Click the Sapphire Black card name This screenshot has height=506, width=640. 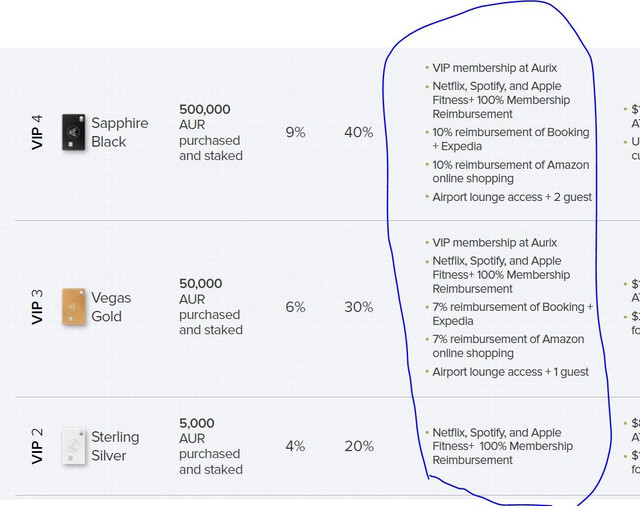pyautogui.click(x=120, y=132)
